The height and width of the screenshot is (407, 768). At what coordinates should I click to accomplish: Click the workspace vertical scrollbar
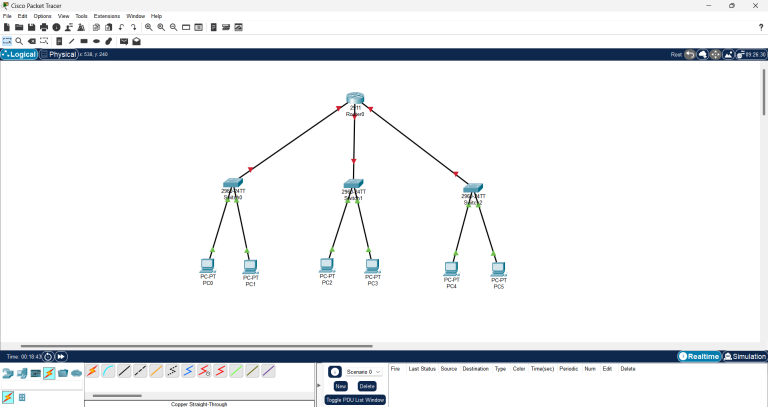[x=764, y=92]
